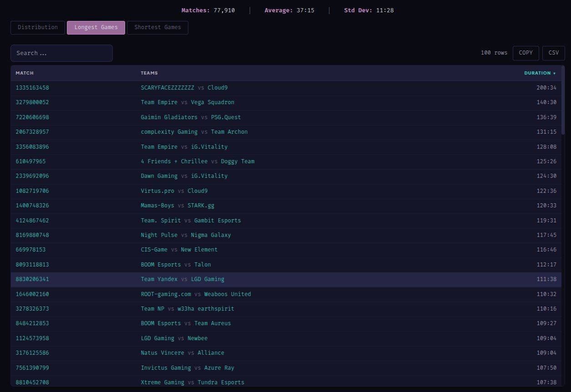Click the 140:30 duration cell

point(546,102)
